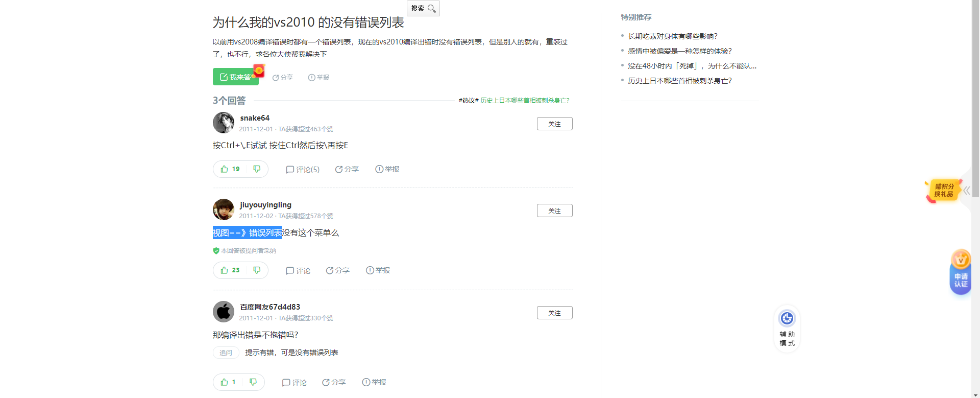The image size is (980, 398).
Task: Open 评论 on 百度网友67d4d83's answer
Action: [x=295, y=383]
